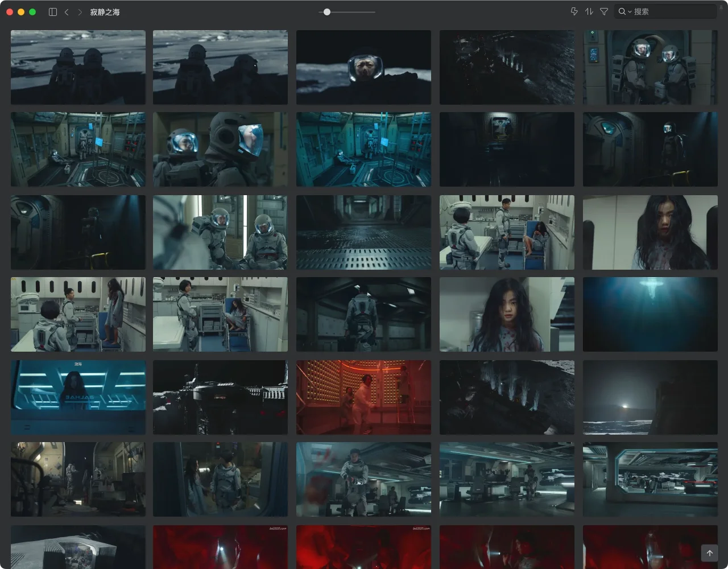Select wide hangar with control desks thumbnail
Viewport: 728px width, 569px height.
(507, 480)
